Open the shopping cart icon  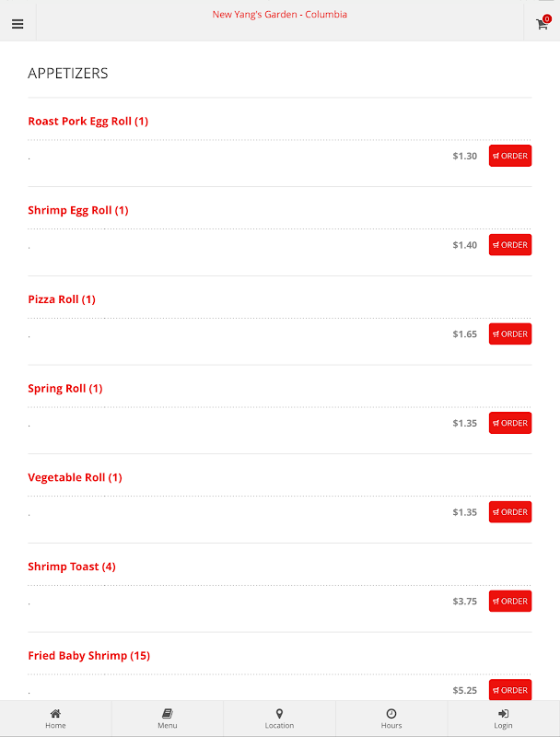coord(542,23)
